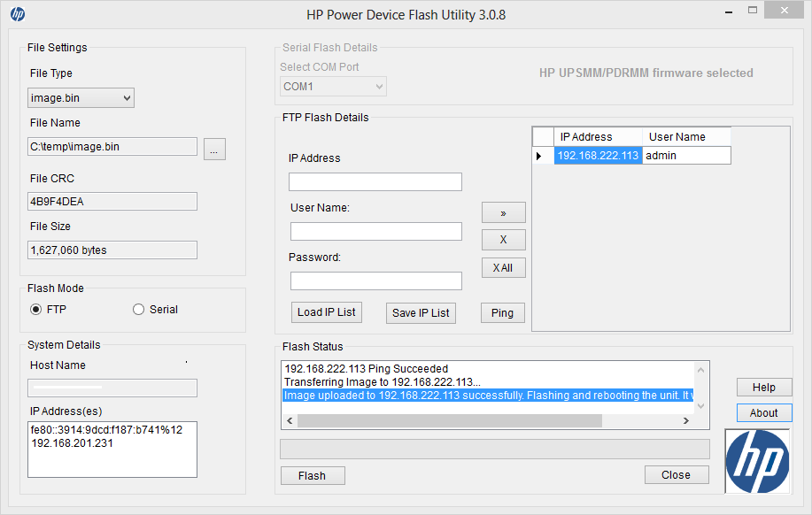
Task: Open the Help button
Action: [x=764, y=388]
